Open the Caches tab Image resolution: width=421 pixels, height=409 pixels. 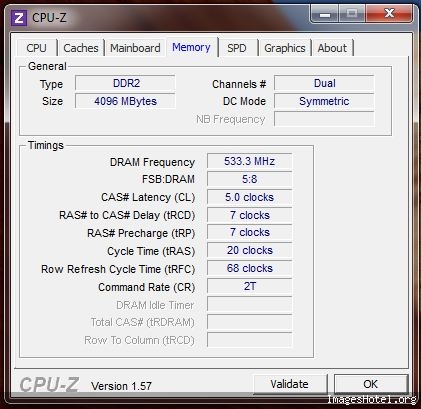pyautogui.click(x=81, y=48)
